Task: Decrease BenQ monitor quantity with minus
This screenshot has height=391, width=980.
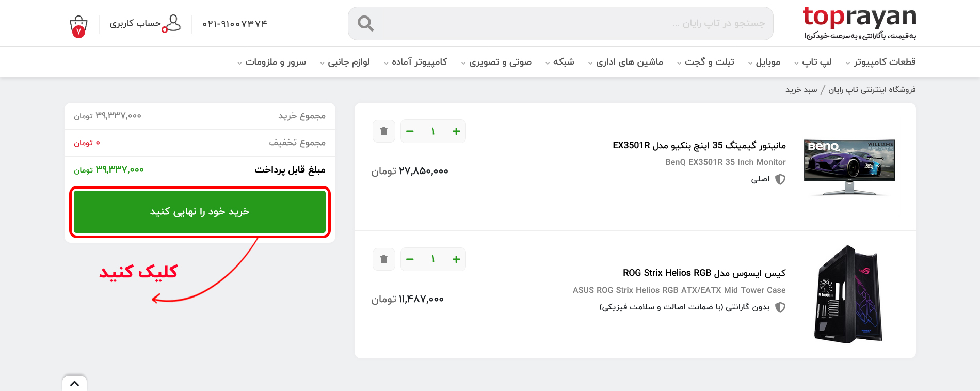Action: (410, 131)
